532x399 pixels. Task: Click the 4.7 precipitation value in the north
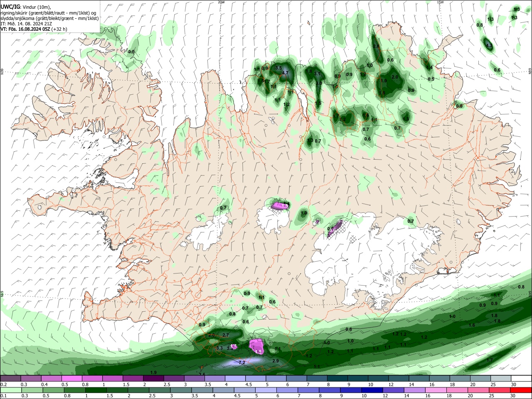point(285,73)
